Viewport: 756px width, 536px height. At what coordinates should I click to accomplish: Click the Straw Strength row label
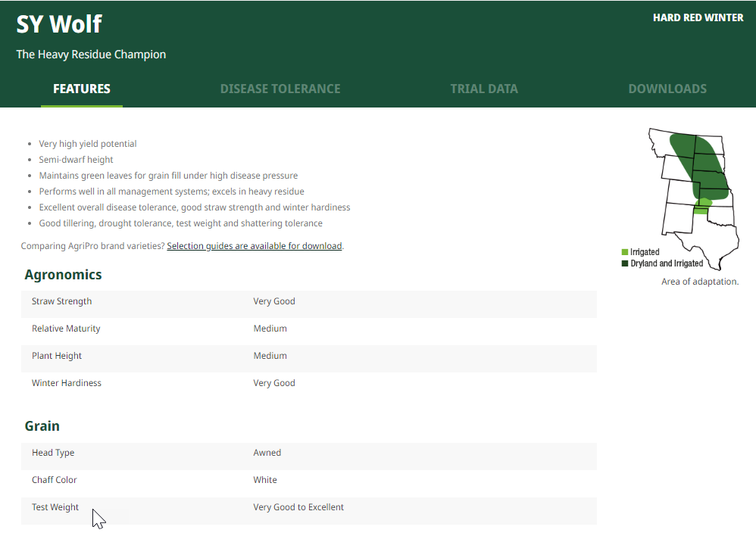click(x=61, y=301)
